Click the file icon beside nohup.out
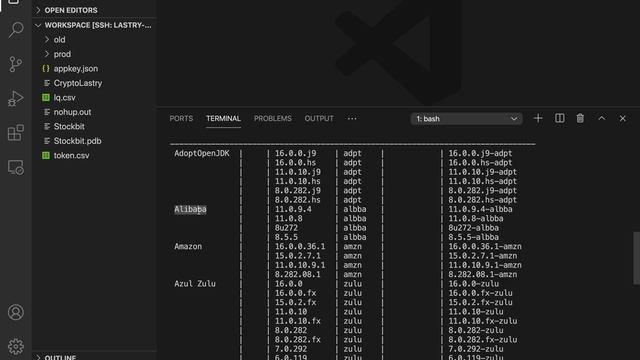640x360 pixels. click(47, 112)
